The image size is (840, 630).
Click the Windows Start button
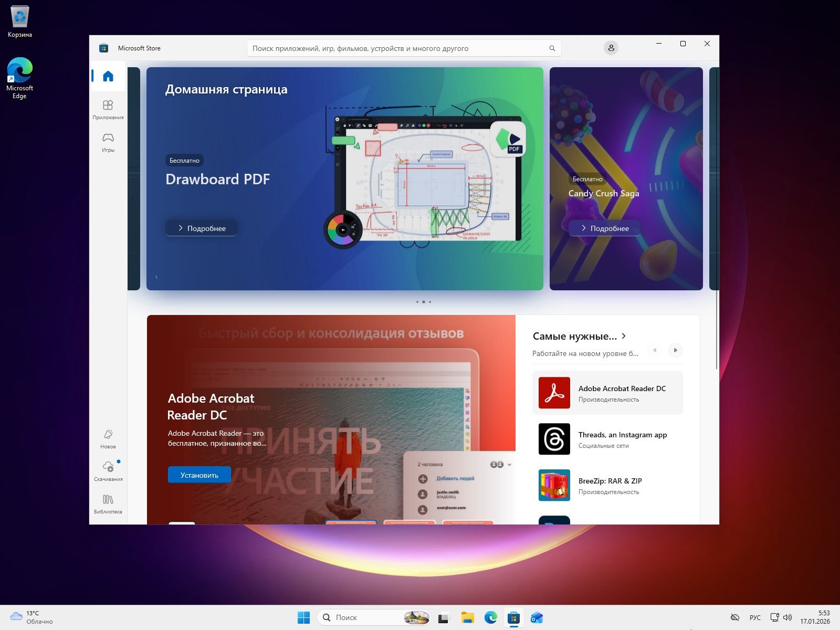(x=303, y=617)
